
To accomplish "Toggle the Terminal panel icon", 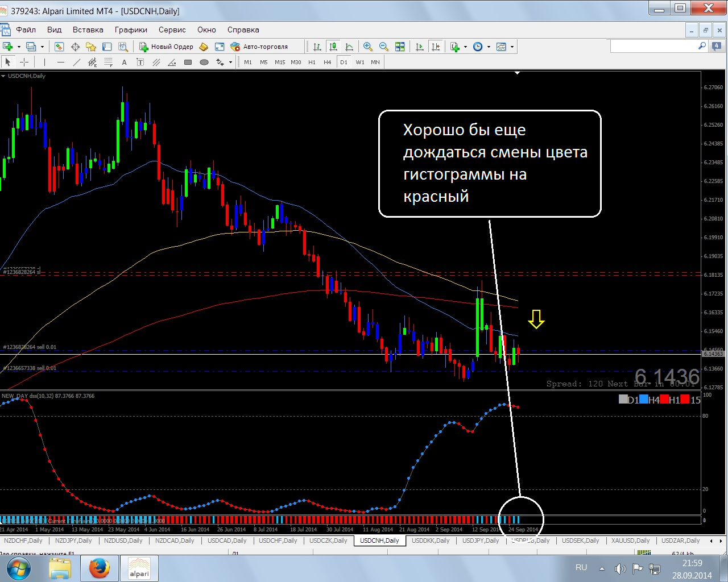I will 107,47.
